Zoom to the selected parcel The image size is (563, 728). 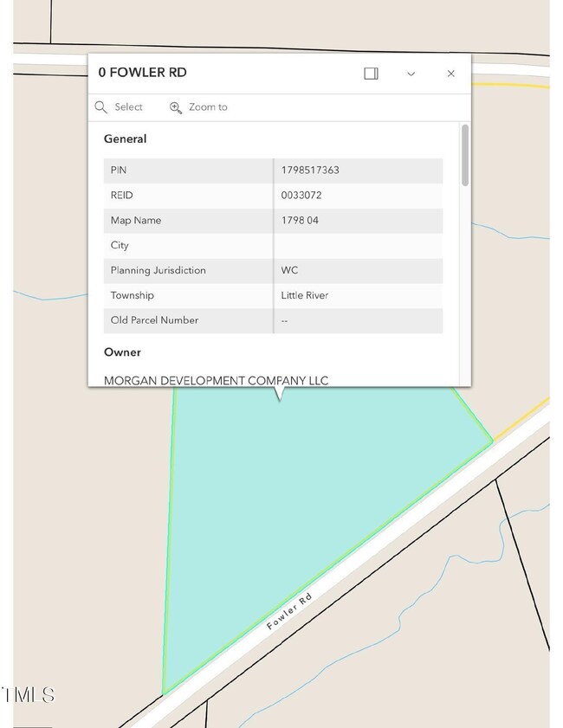coord(198,107)
